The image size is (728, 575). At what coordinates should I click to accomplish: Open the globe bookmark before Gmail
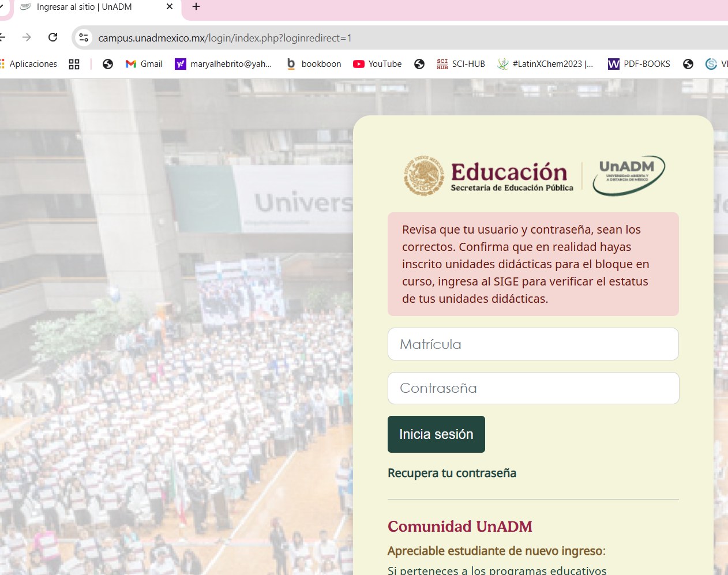point(108,64)
